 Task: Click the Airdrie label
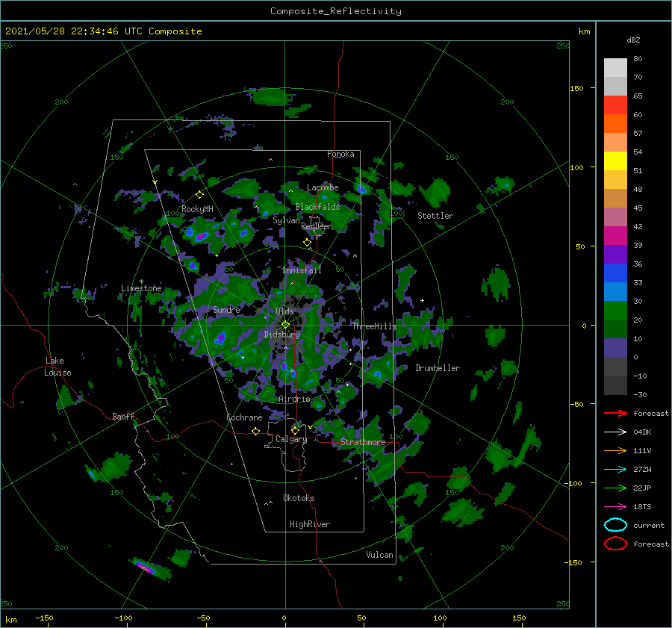tap(294, 399)
